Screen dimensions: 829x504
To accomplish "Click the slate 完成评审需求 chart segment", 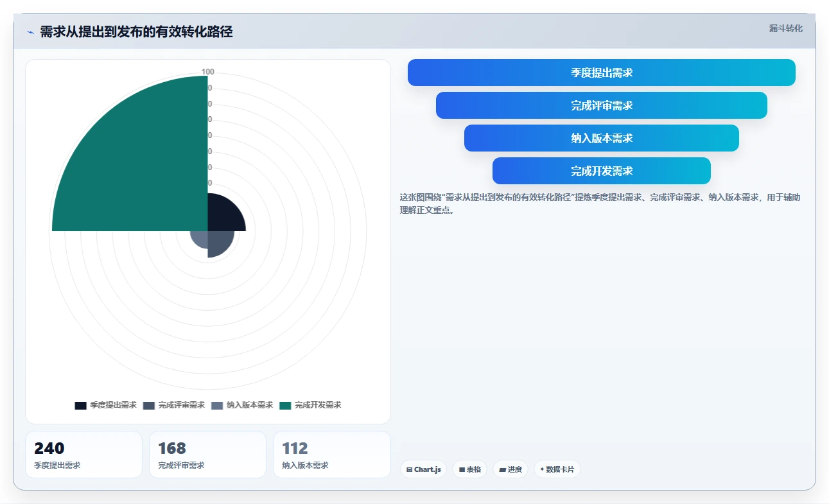I will [218, 242].
